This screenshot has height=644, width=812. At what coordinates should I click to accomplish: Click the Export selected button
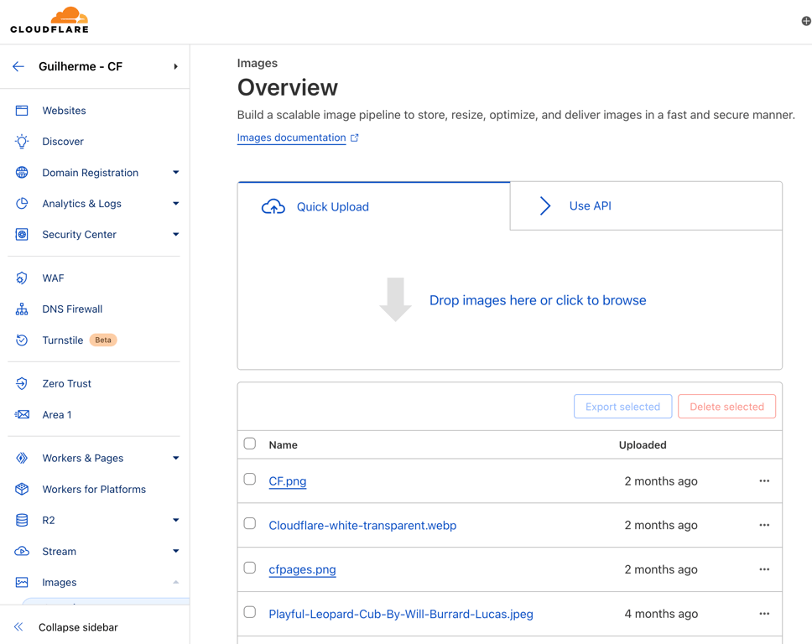point(622,406)
